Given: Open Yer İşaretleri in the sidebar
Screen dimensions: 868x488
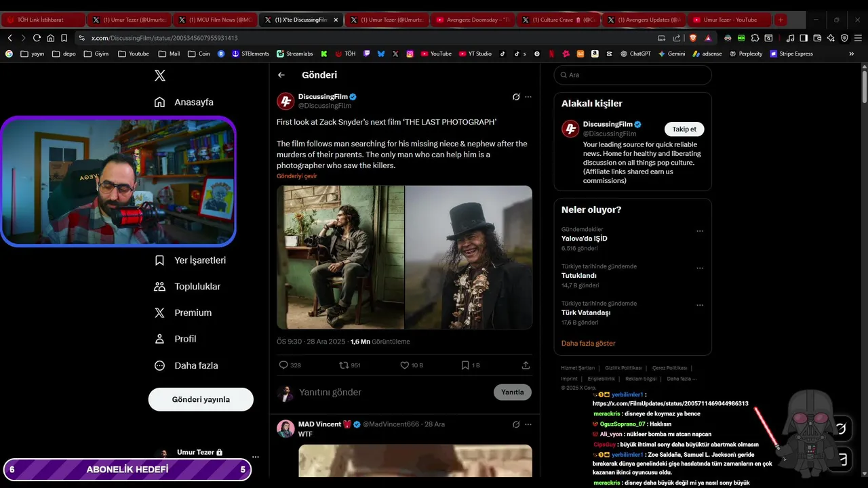Looking at the screenshot, I should [190, 260].
